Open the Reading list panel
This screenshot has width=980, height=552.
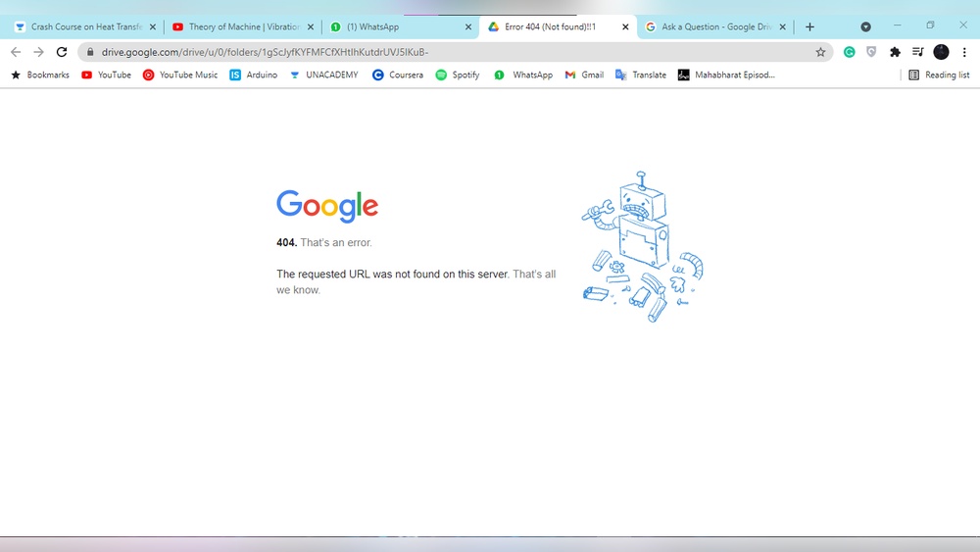click(x=940, y=75)
